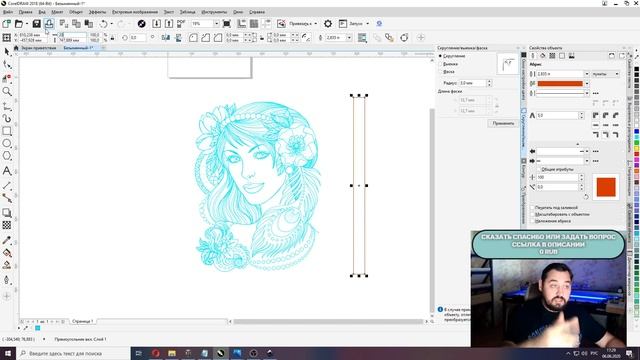Click the Open folder icon
Image resolution: width=640 pixels, height=360 pixels.
click(19, 24)
